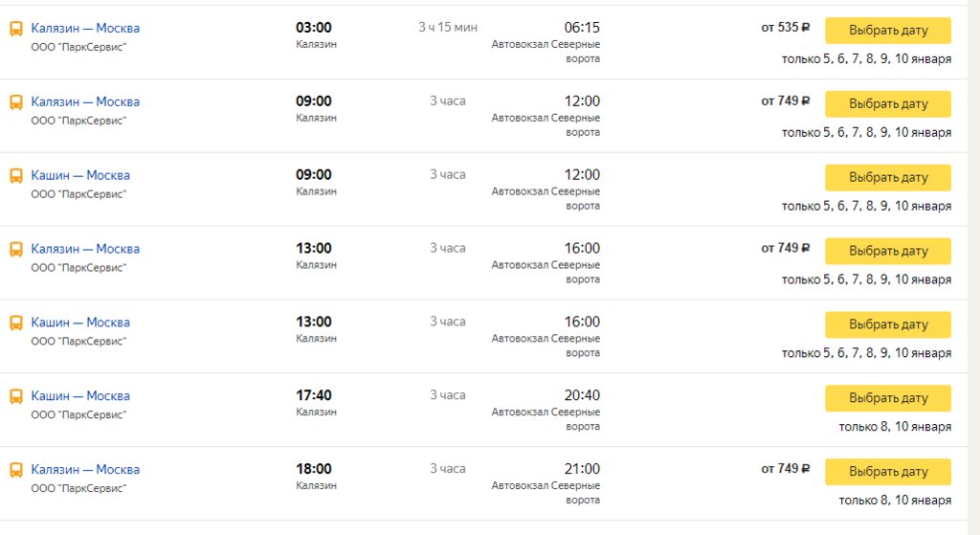Click bus icon beside 09:00 Кашин — Москва
Screen dimensions: 980x535
(16, 176)
